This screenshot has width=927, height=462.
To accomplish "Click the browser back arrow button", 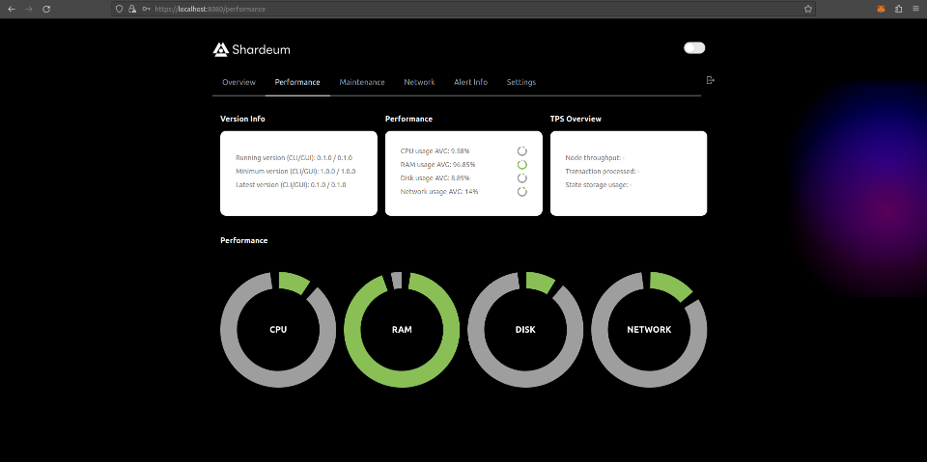I will [x=10, y=8].
